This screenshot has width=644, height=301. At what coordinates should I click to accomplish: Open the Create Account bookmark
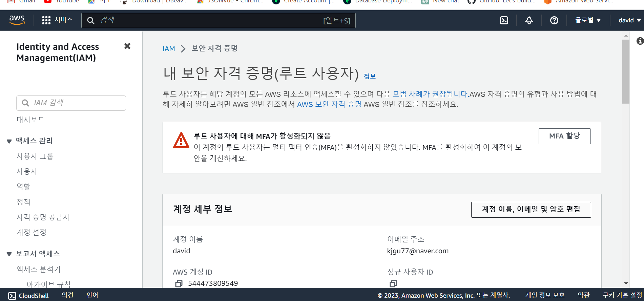point(304,2)
